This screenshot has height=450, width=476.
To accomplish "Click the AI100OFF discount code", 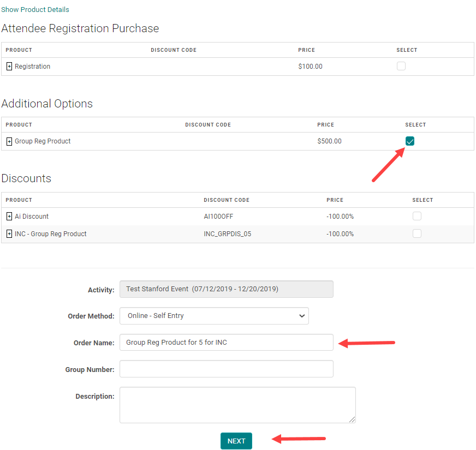I will (x=218, y=217).
